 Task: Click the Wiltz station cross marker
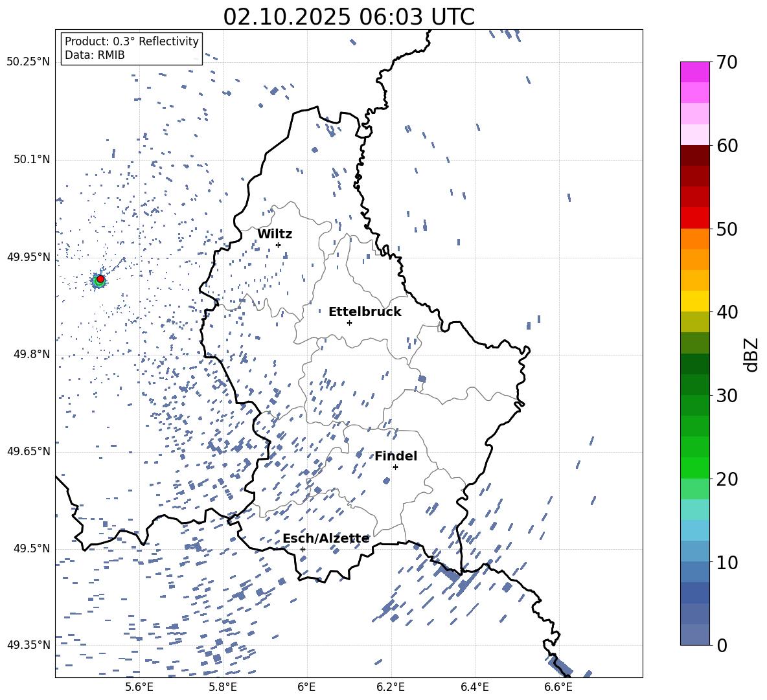pos(279,245)
